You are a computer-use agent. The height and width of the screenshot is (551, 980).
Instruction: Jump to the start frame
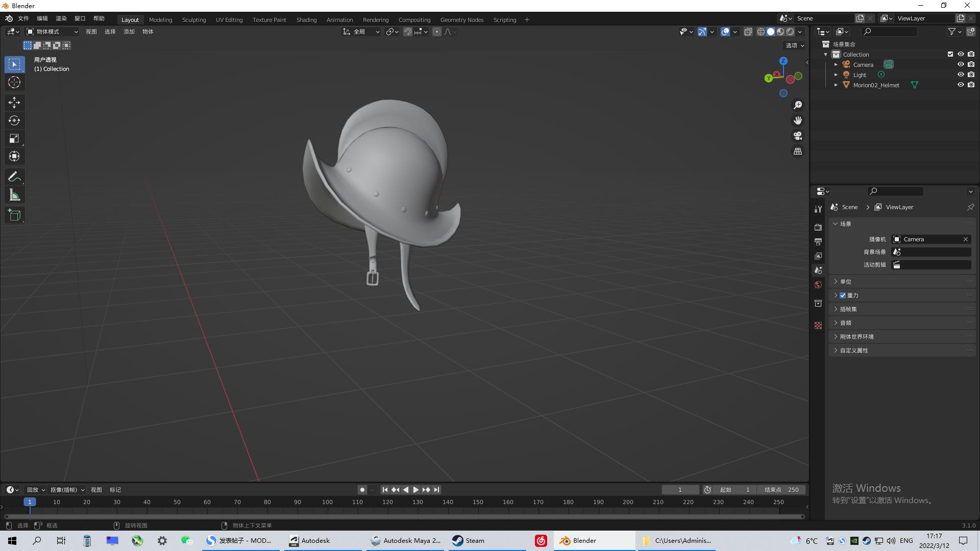pyautogui.click(x=385, y=490)
